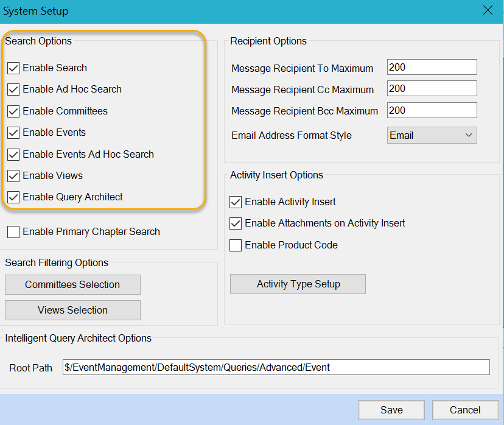Viewport: 504px width, 425px height.
Task: Disable the Enable Committees option
Action: tap(13, 111)
